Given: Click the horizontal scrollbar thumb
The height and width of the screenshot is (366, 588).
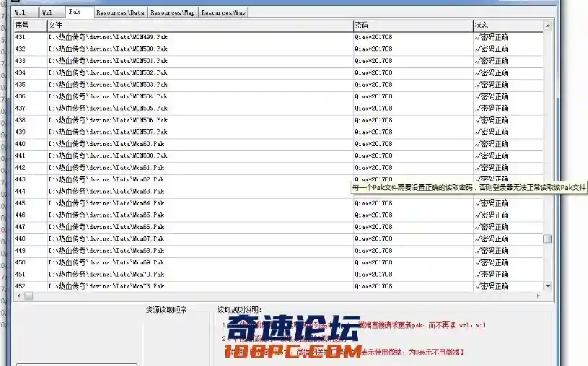Looking at the screenshot, I should pyautogui.click(x=29, y=296).
